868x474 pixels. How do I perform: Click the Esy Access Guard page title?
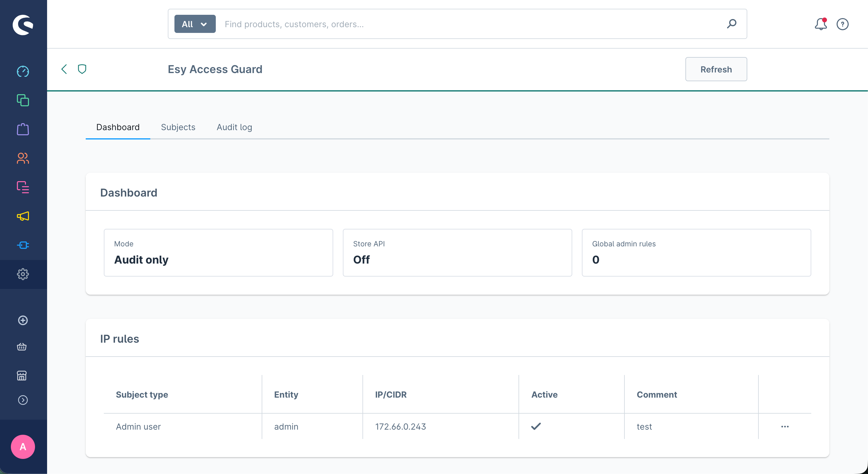[x=215, y=69]
